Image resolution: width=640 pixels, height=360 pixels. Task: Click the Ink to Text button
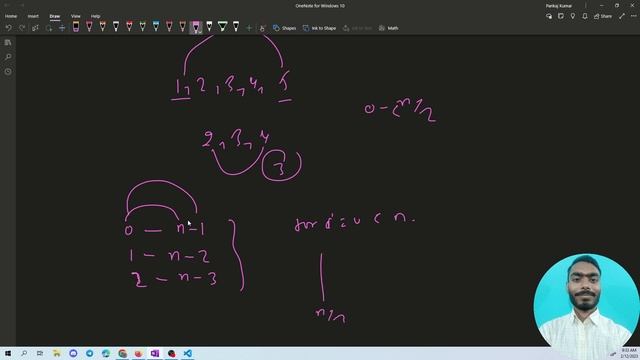(358, 28)
